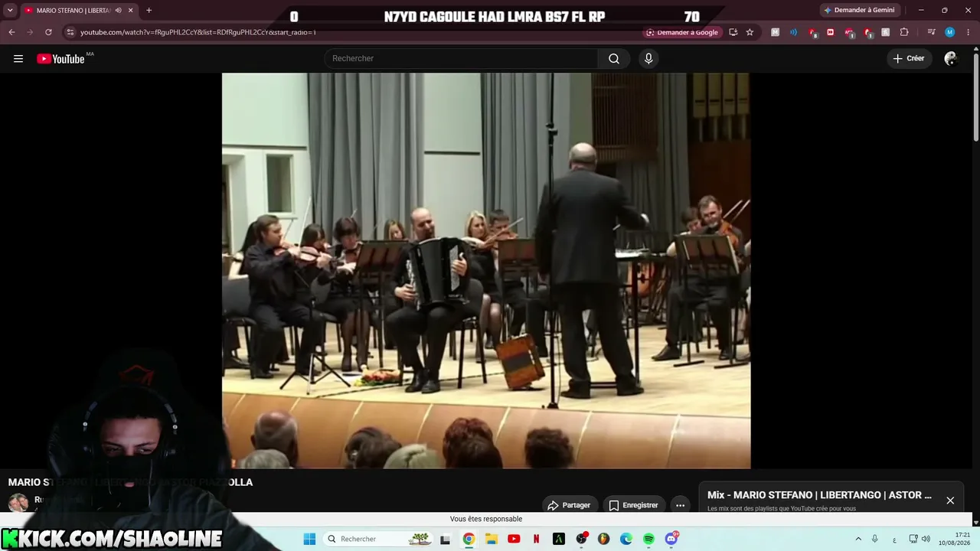Switch to Google Chrome on the taskbar
The width and height of the screenshot is (980, 551).
pyautogui.click(x=469, y=539)
